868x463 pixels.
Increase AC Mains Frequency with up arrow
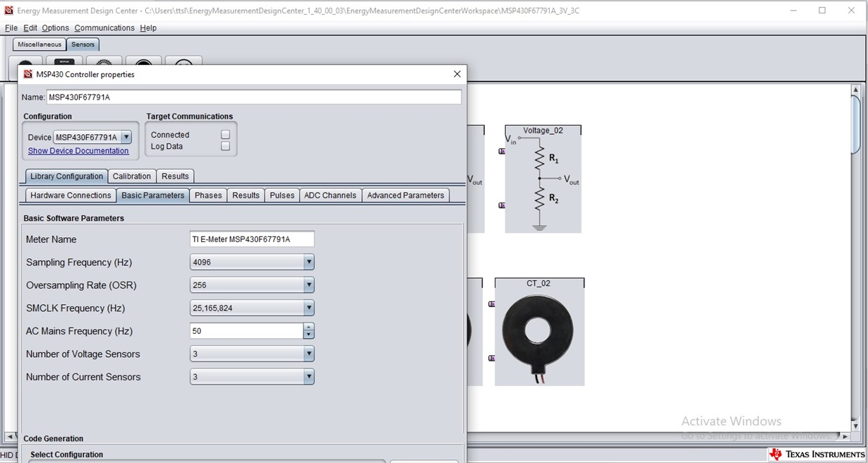[308, 327]
